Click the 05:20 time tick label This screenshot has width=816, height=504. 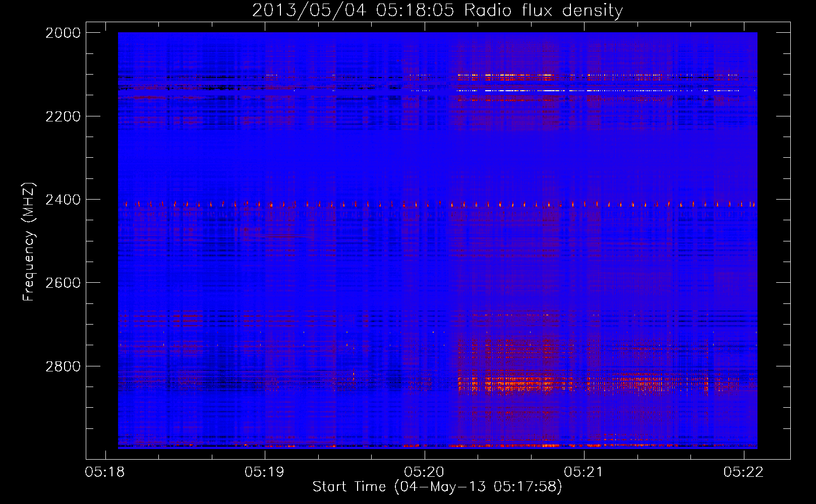tap(424, 472)
